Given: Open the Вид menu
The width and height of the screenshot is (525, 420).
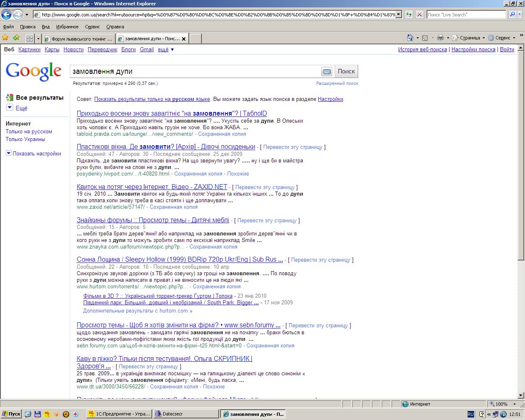Looking at the screenshot, I should (x=46, y=27).
